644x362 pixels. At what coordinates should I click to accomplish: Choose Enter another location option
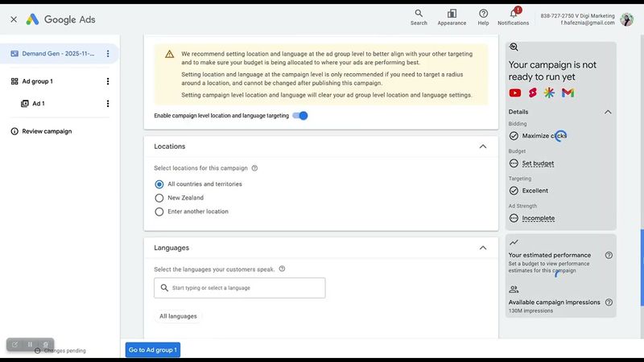coord(159,212)
